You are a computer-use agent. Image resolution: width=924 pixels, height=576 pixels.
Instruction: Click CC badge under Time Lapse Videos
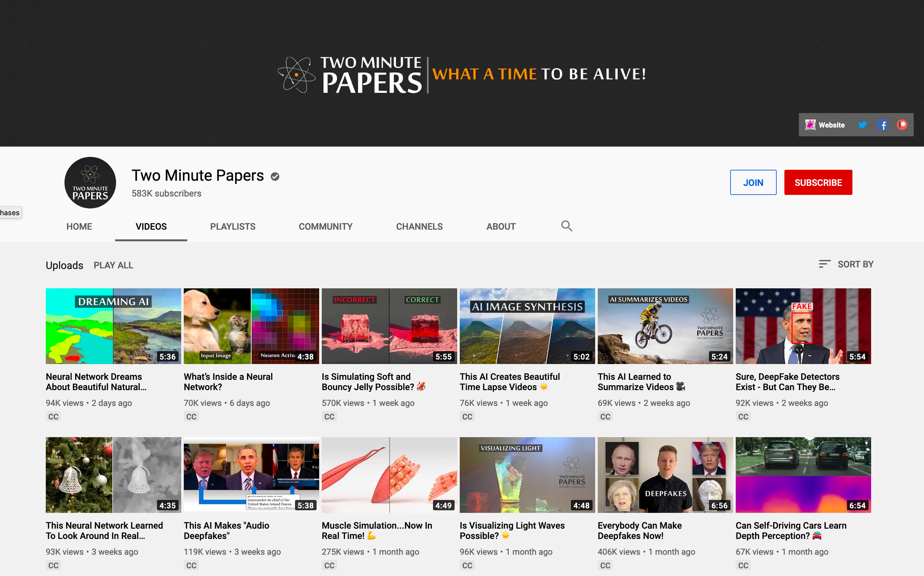pos(467,417)
